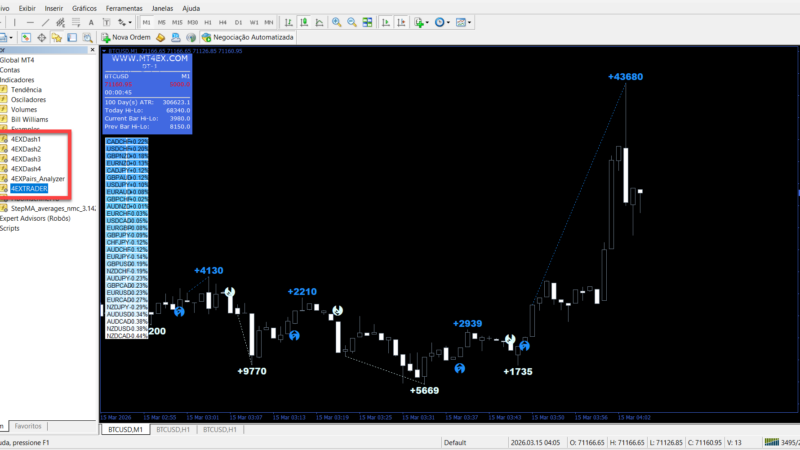
Task: Switch chart to M5 timeframe
Action: pyautogui.click(x=162, y=22)
